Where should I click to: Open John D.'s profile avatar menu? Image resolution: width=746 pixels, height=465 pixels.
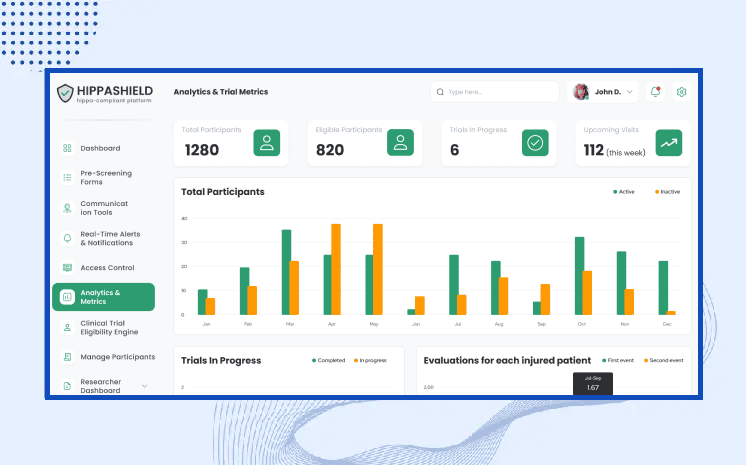point(581,92)
